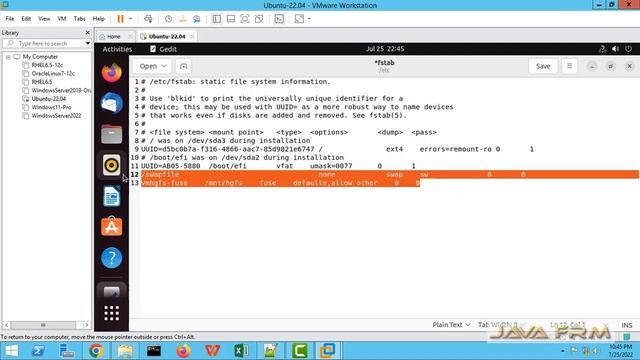Open the Gedit app menu in top bar
This screenshot has height=360, width=640.
pyautogui.click(x=163, y=49)
